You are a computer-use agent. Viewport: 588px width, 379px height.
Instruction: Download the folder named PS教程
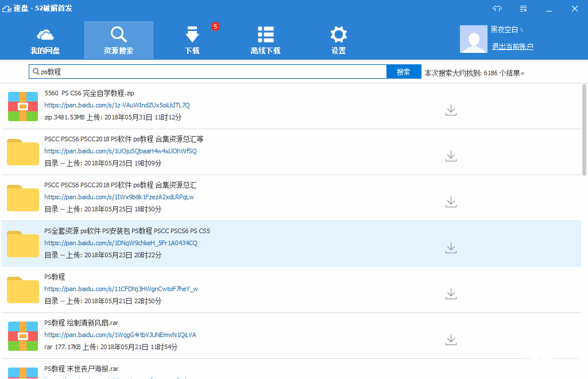pos(451,293)
